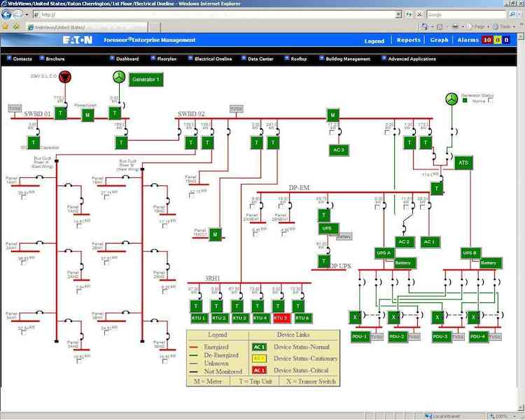The width and height of the screenshot is (525, 420).
Task: Toggle checkbox under Panel 1AH1 kW reading
Action: click(x=24, y=197)
